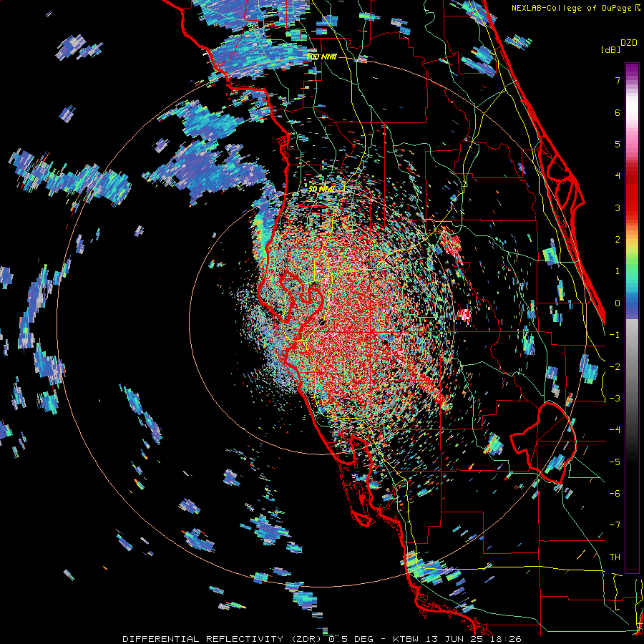The width and height of the screenshot is (644, 644).
Task: Click the [dB] unit label
Action: coord(611,49)
